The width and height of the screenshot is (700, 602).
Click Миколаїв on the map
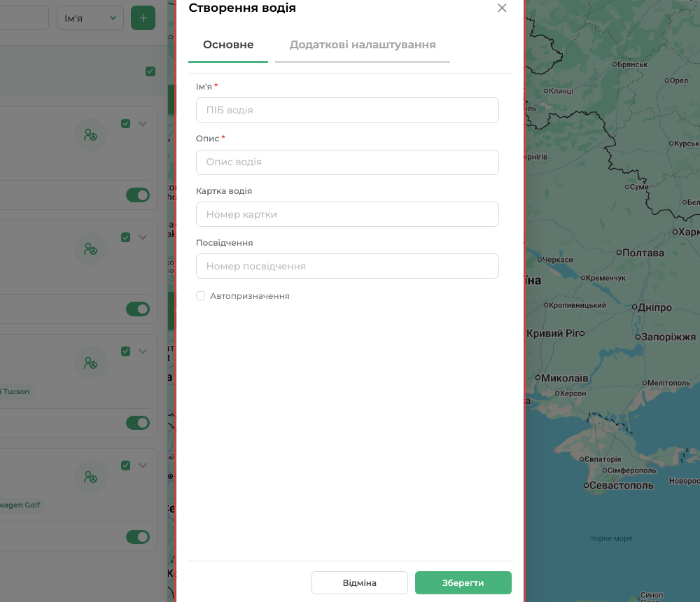(564, 378)
